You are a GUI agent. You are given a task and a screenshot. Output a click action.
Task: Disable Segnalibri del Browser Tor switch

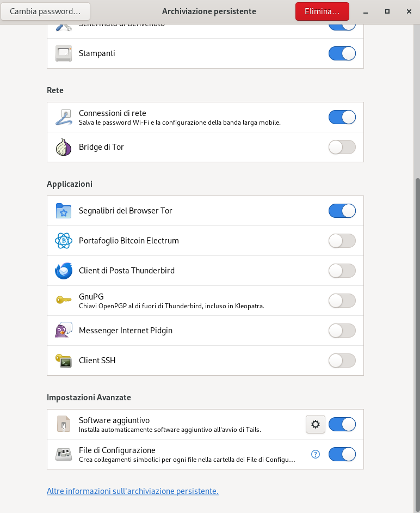tap(342, 211)
